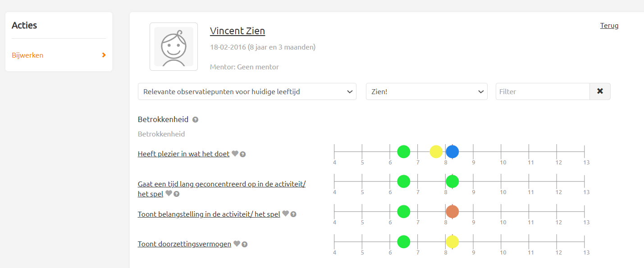Click the child avatar profile picture
The width and height of the screenshot is (644, 268).
pyautogui.click(x=174, y=47)
